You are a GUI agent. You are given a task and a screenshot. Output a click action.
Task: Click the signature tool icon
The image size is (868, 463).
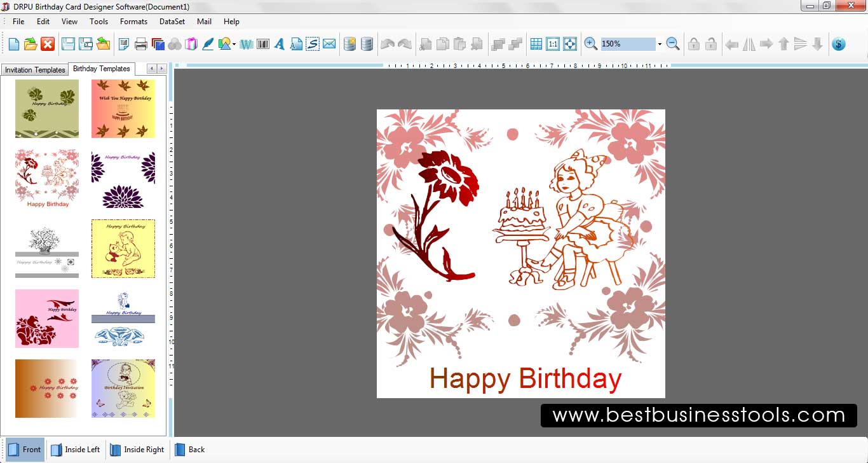click(313, 44)
